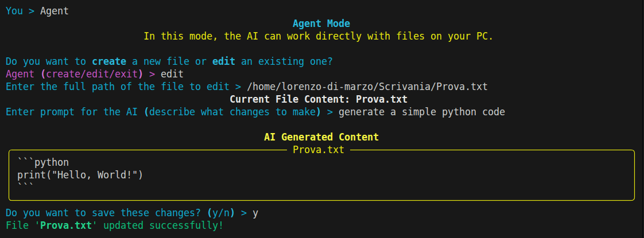The height and width of the screenshot is (238, 644).
Task: Click the ```python opening code fence line
Action: (x=43, y=162)
